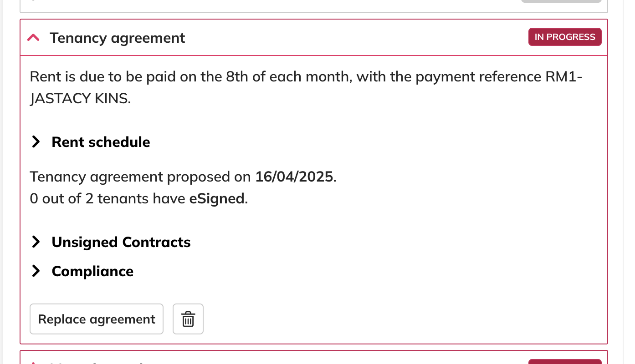Click the bold eSigned text
Screen dimensions: 635x364
[x=217, y=199]
